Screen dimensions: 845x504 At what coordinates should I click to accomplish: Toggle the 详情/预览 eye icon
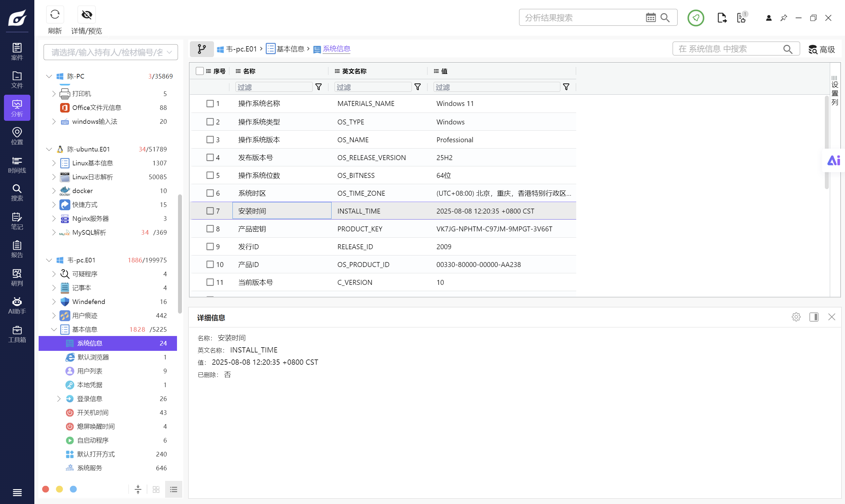pyautogui.click(x=87, y=15)
